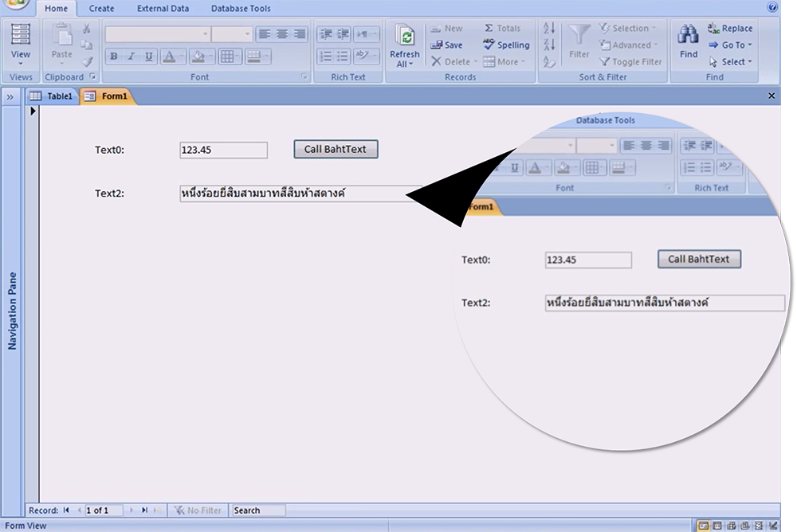
Task: Run Spelling check on records
Action: tap(506, 45)
